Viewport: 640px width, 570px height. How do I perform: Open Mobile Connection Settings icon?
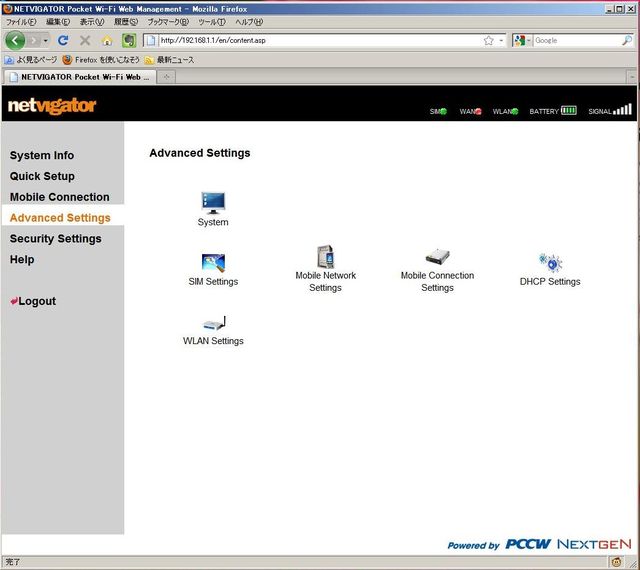pos(437,257)
